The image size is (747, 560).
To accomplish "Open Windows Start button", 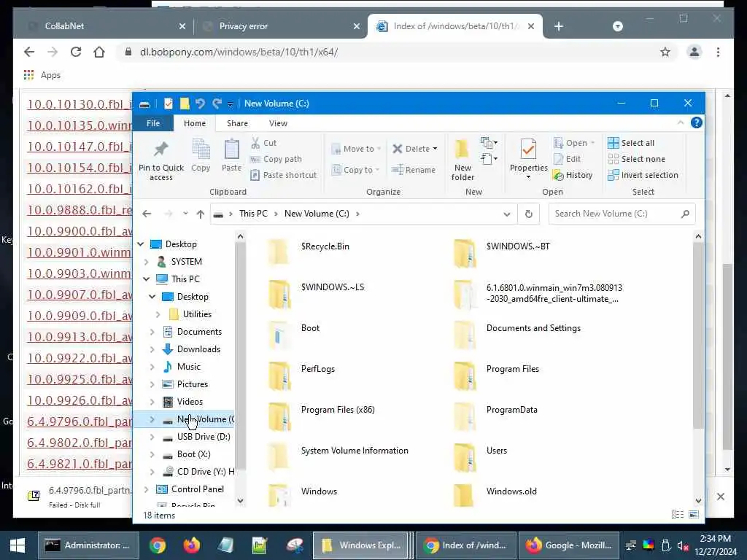I will [x=18, y=545].
